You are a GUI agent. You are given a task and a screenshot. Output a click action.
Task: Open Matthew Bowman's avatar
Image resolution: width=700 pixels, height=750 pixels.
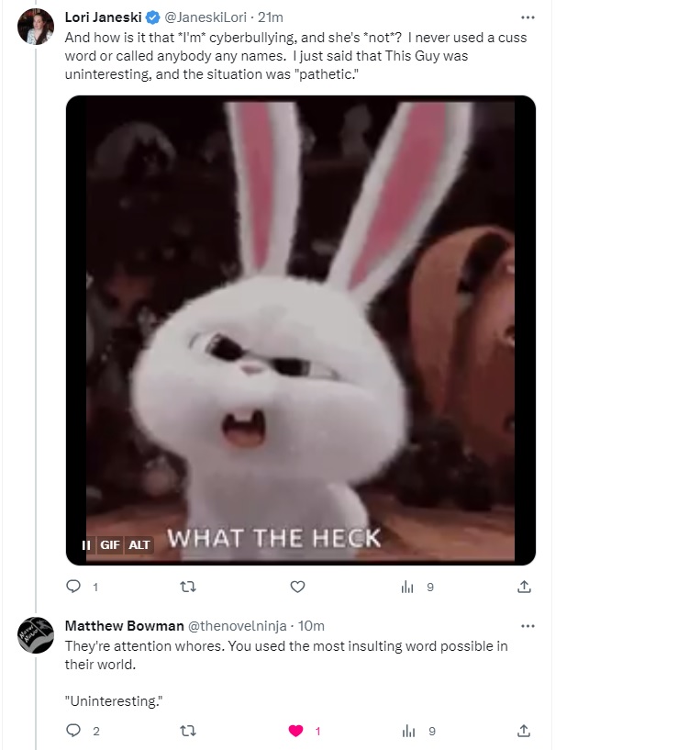[x=36, y=634]
